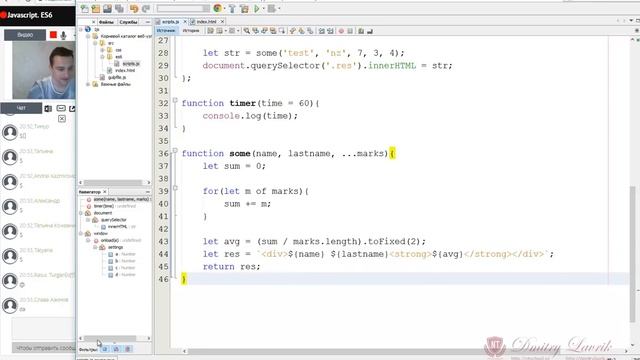The image size is (640, 360).
Task: Click the Debug Project toolbar icon
Action: click(271, 9)
